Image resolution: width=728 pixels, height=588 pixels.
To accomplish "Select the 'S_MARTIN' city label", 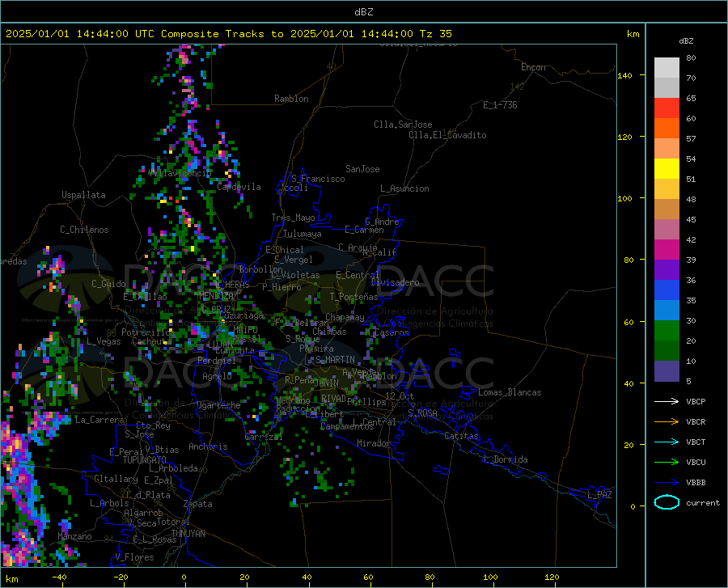I will pyautogui.click(x=335, y=360).
